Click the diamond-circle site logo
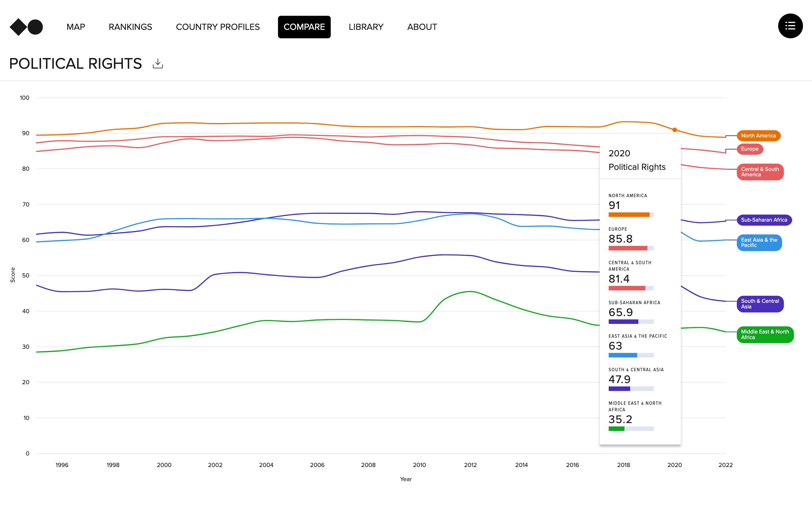 tap(26, 27)
